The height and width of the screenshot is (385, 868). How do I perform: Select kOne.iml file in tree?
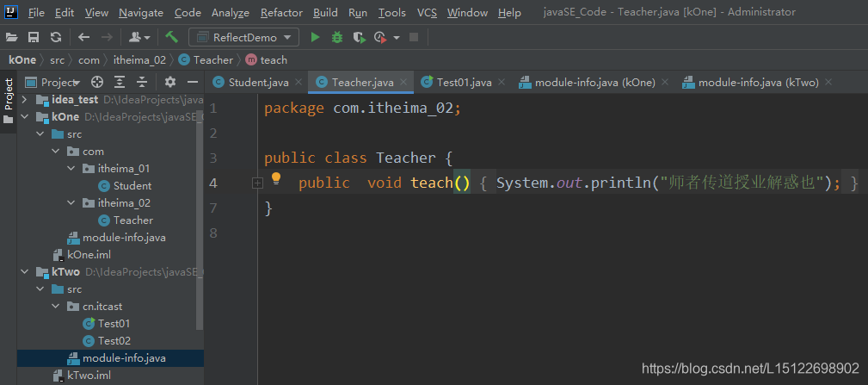coord(82,255)
